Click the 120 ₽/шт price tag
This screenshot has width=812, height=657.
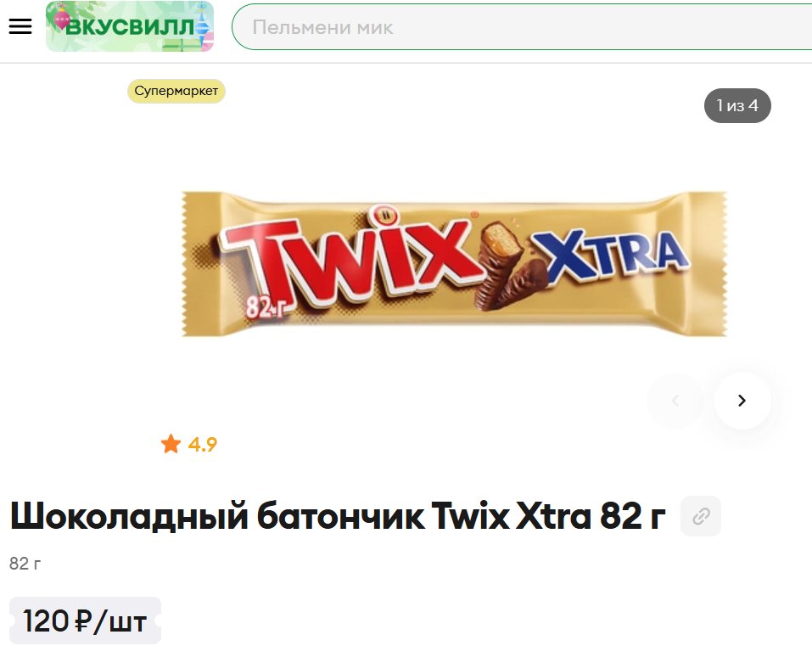tap(85, 620)
